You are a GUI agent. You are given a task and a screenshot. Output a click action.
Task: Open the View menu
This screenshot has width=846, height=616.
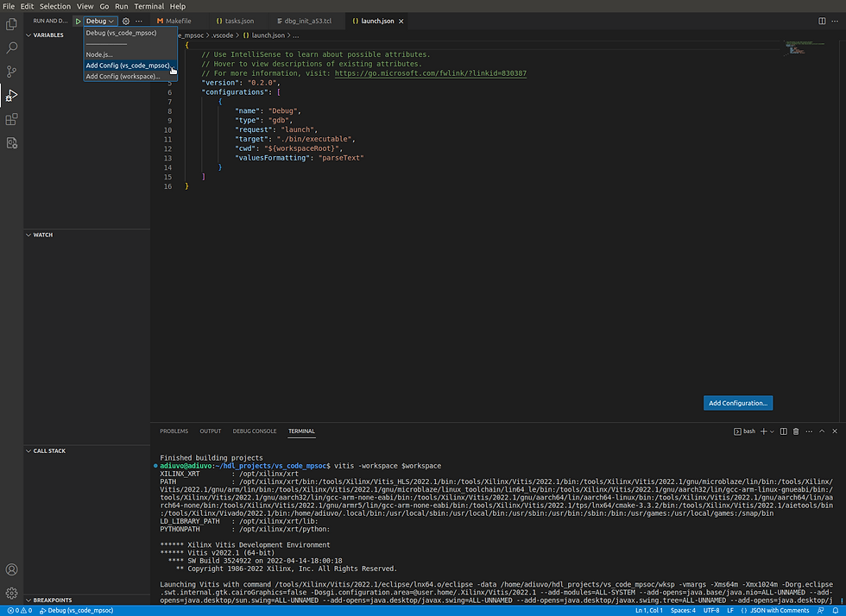coord(85,7)
